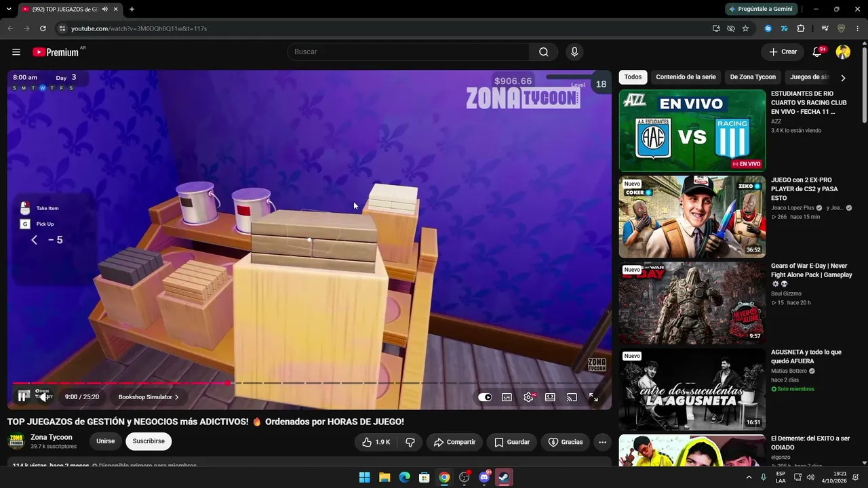This screenshot has height=488, width=868.
Task: Toggle subtitles in the player
Action: pyautogui.click(x=507, y=397)
